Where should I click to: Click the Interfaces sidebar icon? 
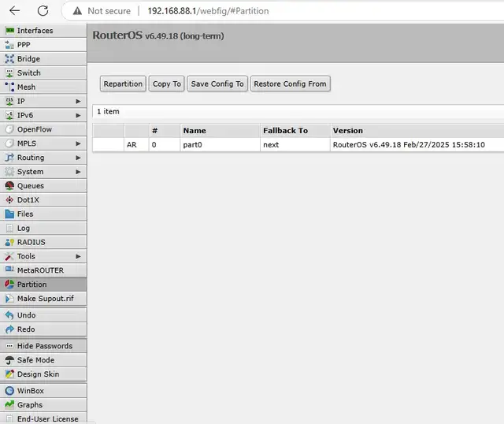coord(9,31)
